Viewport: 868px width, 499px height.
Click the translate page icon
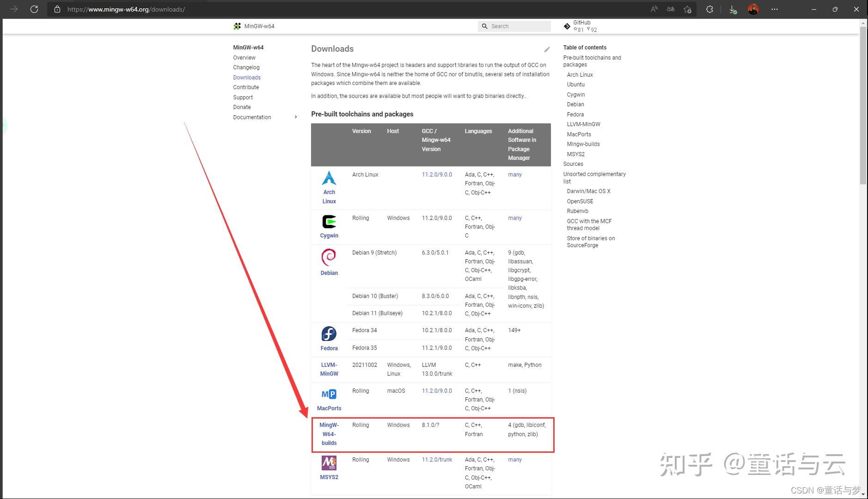[x=671, y=9]
